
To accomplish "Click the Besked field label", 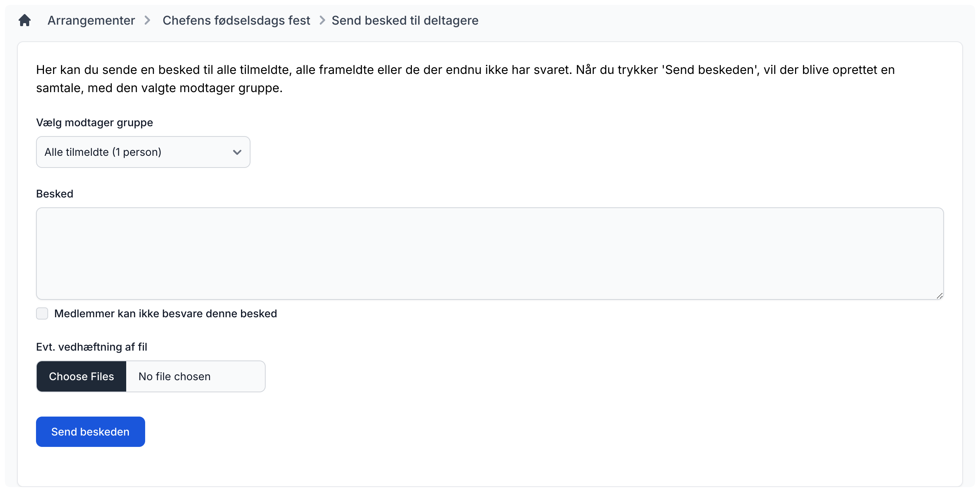I will tap(55, 194).
